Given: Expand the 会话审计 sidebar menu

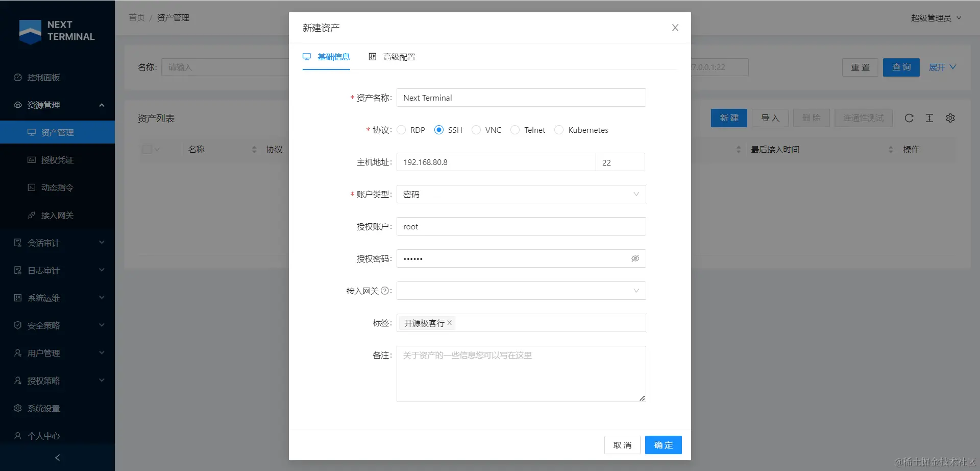Looking at the screenshot, I should pyautogui.click(x=57, y=243).
